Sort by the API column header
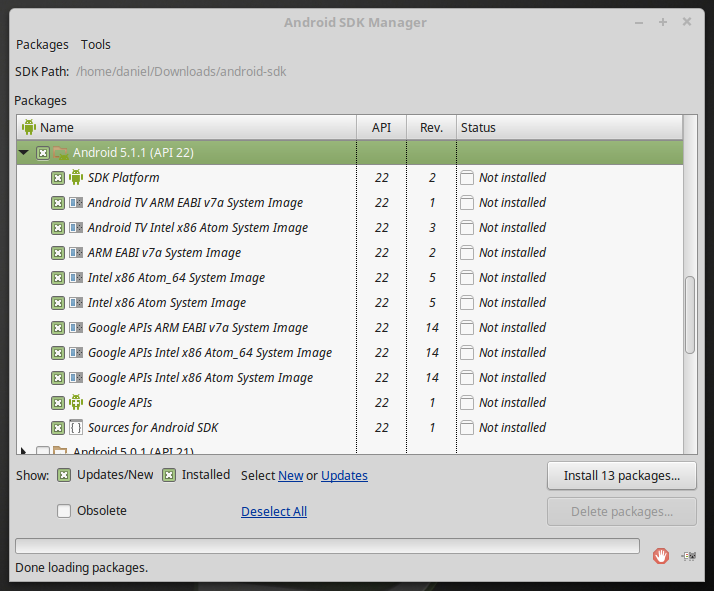714x591 pixels. tap(382, 127)
